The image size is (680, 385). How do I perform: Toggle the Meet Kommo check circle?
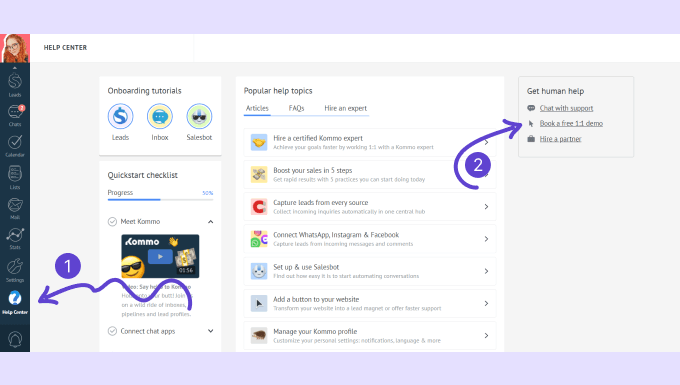112,222
